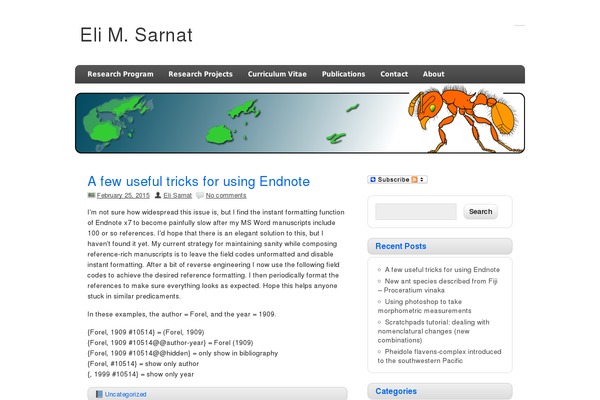Click the line '{Forel, #10514} = show only author'
Image resolution: width=600 pixels, height=400 pixels.
click(143, 364)
